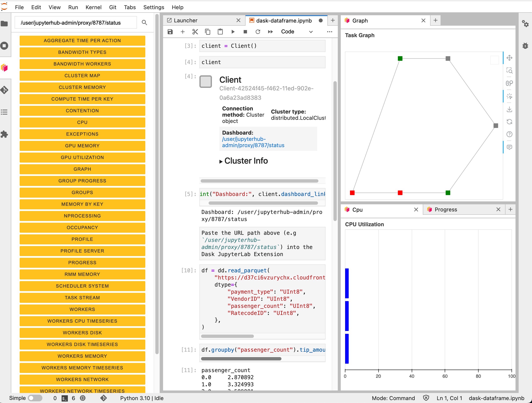Toggle the Simple interface mode switch

tap(35, 398)
